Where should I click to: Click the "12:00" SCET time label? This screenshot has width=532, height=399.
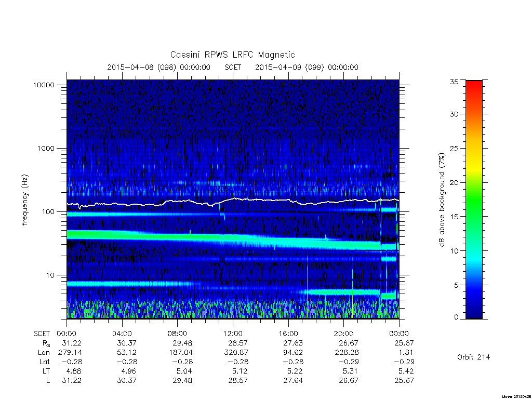[233, 334]
